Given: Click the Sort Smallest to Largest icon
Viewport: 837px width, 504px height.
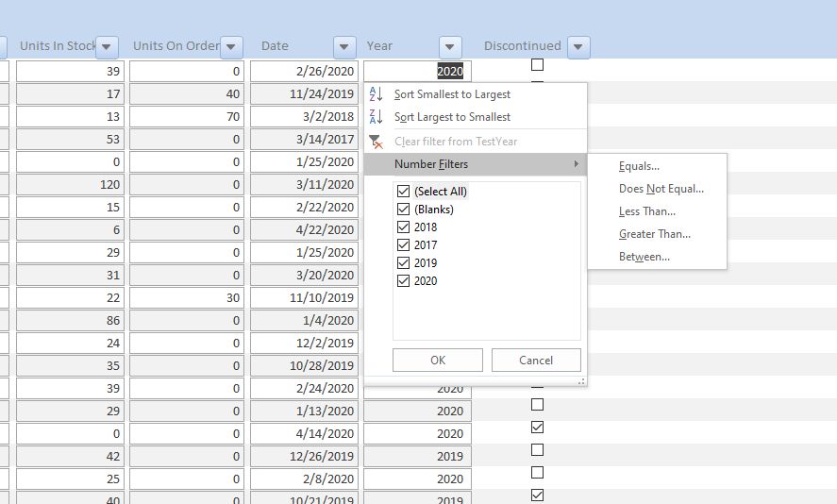Looking at the screenshot, I should pyautogui.click(x=376, y=94).
